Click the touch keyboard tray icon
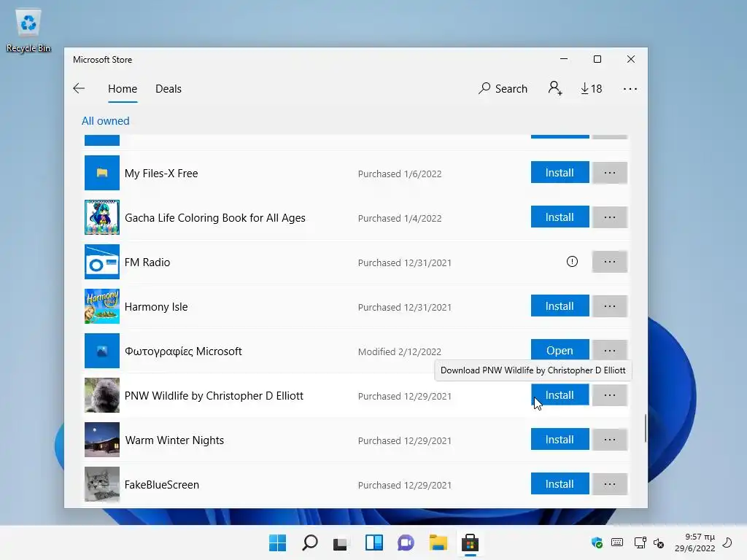747x560 pixels. (x=617, y=542)
